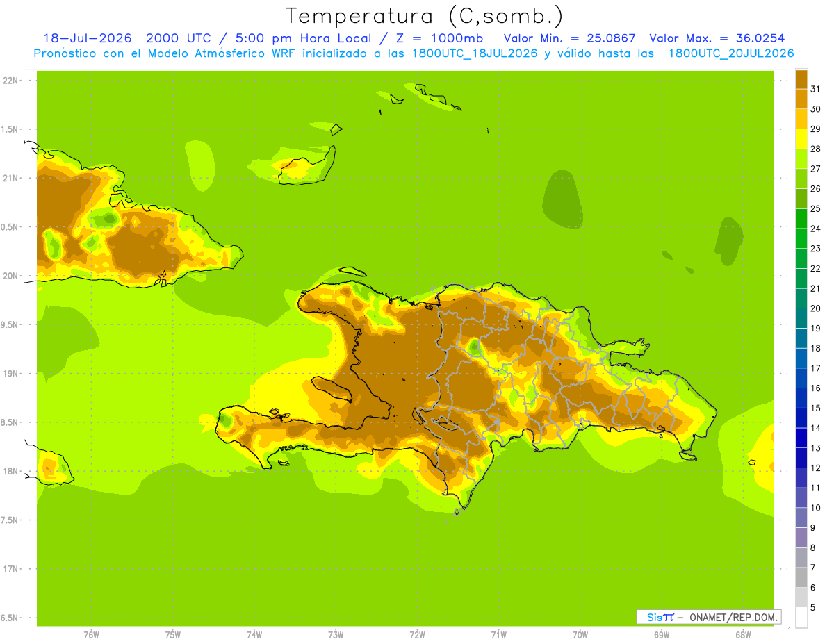Click the "76W" longitude label

click(91, 635)
